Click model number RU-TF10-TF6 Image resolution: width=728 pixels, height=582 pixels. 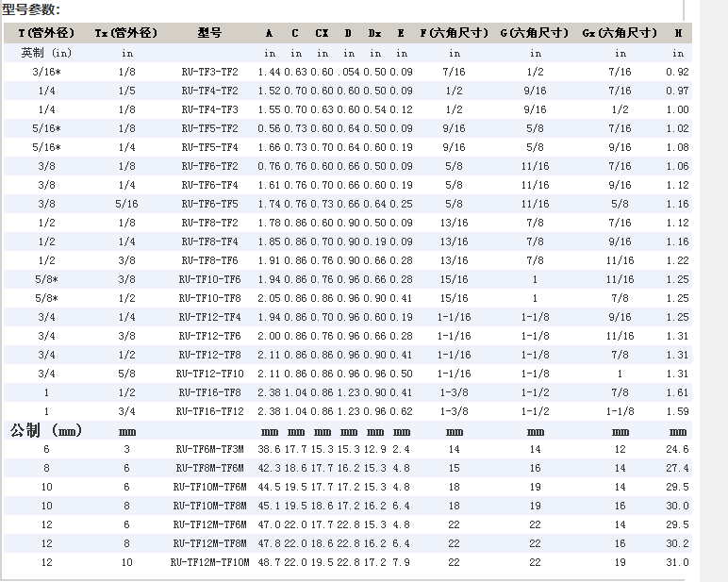coord(209,279)
